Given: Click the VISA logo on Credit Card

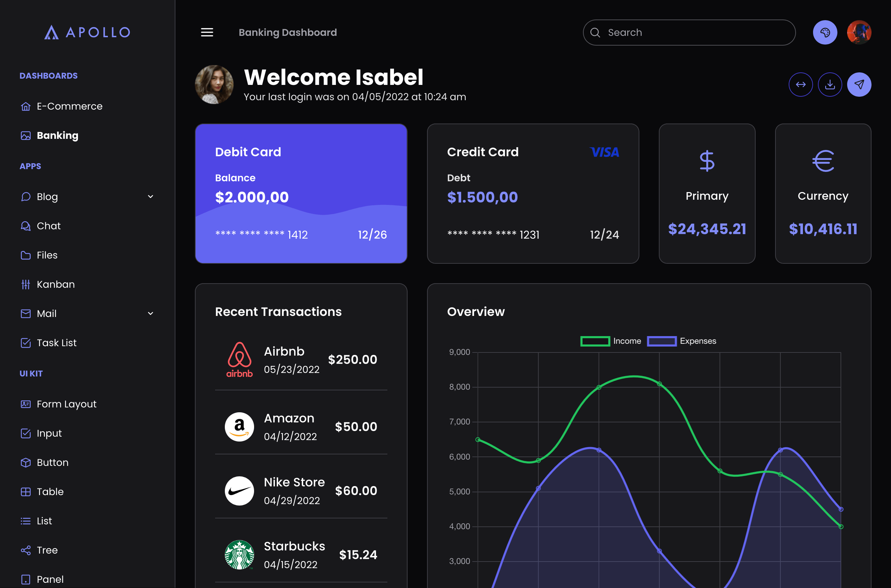Looking at the screenshot, I should pyautogui.click(x=604, y=152).
